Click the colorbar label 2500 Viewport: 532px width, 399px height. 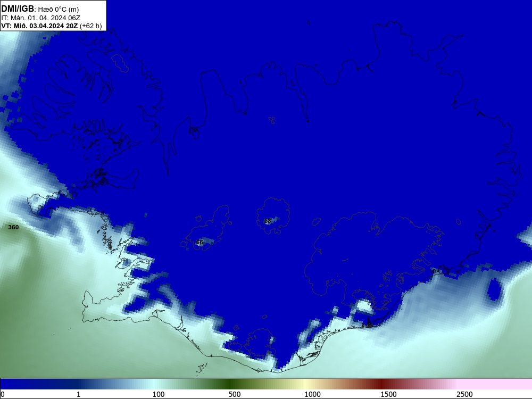[x=464, y=394]
